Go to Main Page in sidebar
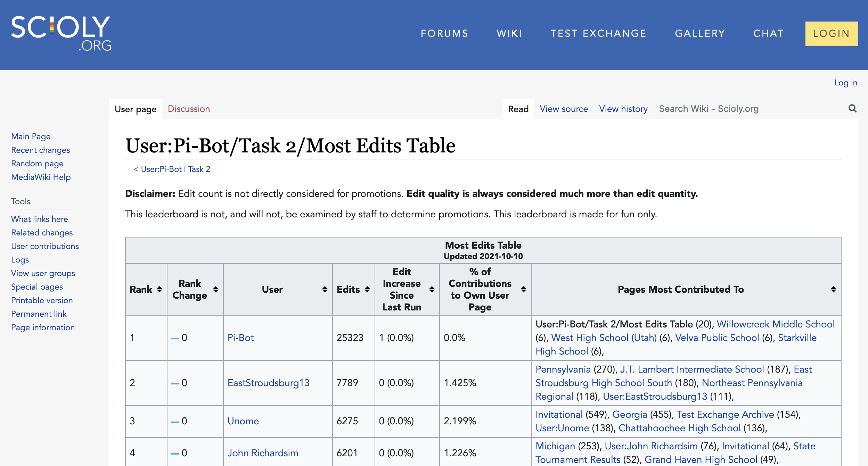 tap(31, 136)
